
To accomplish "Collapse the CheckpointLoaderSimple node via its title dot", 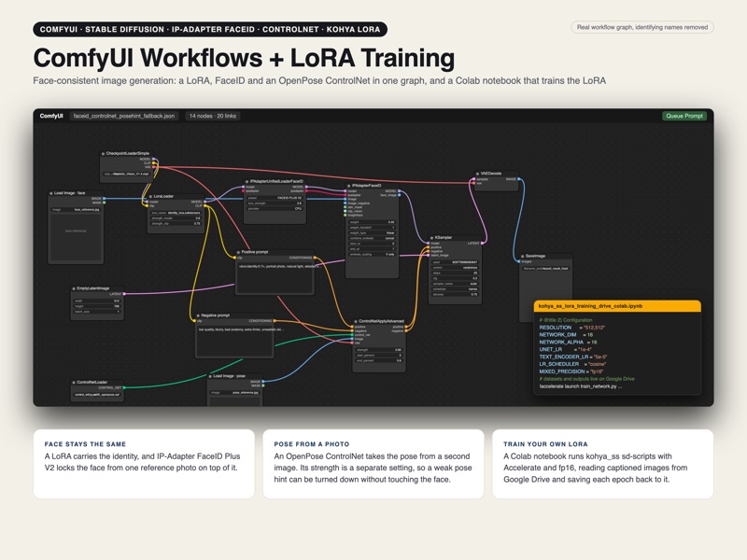I will pyautogui.click(x=103, y=154).
